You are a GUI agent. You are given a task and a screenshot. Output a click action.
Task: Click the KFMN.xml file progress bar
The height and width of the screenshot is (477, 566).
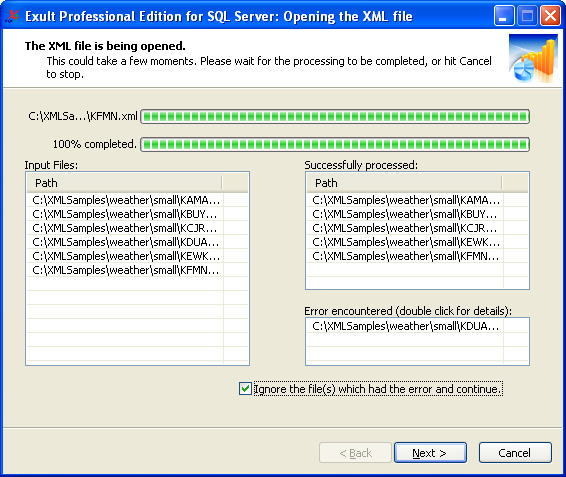tap(335, 117)
